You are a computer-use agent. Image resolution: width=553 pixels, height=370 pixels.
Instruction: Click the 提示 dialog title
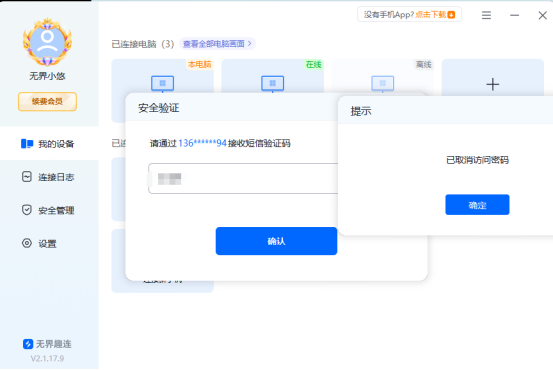[361, 111]
